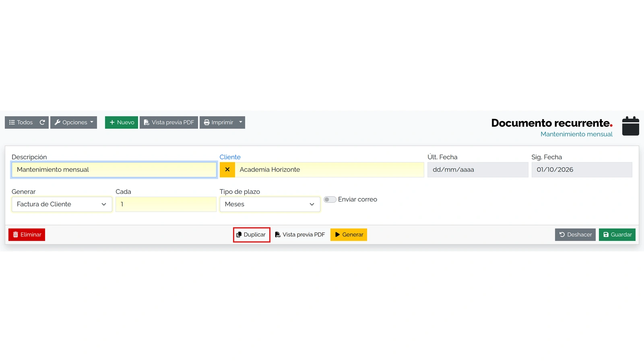Click the Academia Horizonte client field
This screenshot has height=362, width=644.
[x=329, y=170]
